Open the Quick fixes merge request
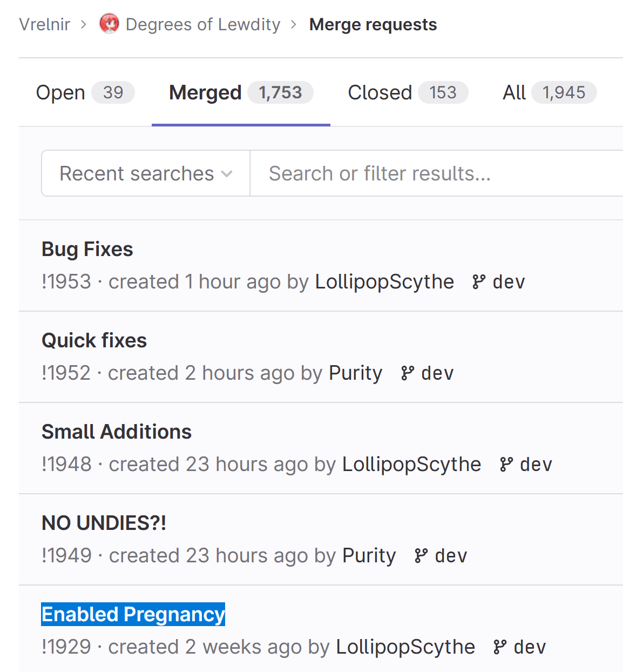Image resolution: width=623 pixels, height=672 pixels. pyautogui.click(x=94, y=340)
